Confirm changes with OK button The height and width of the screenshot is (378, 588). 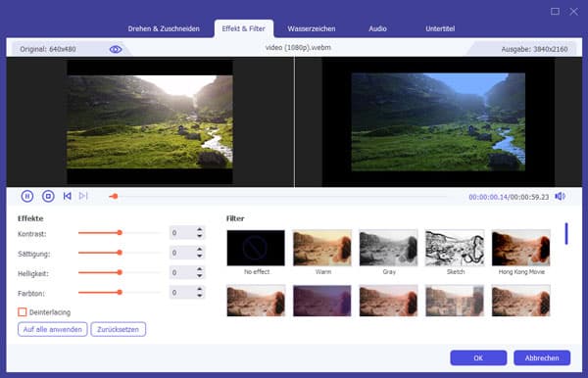[478, 357]
